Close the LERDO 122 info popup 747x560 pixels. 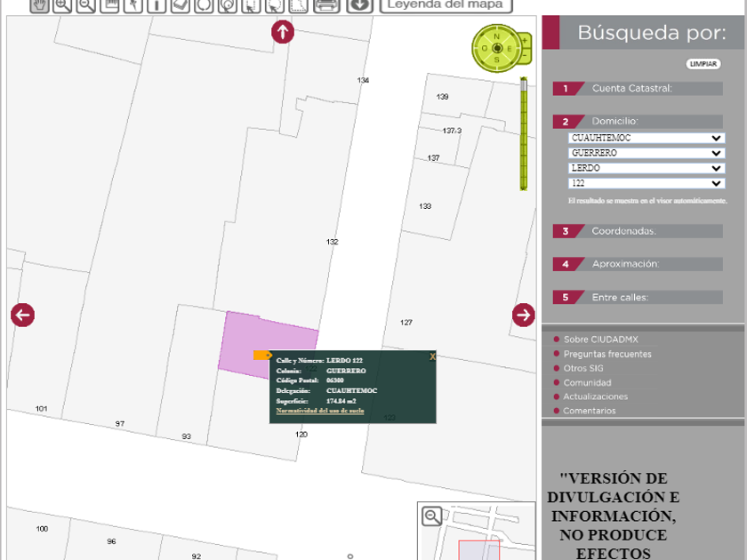pyautogui.click(x=432, y=356)
